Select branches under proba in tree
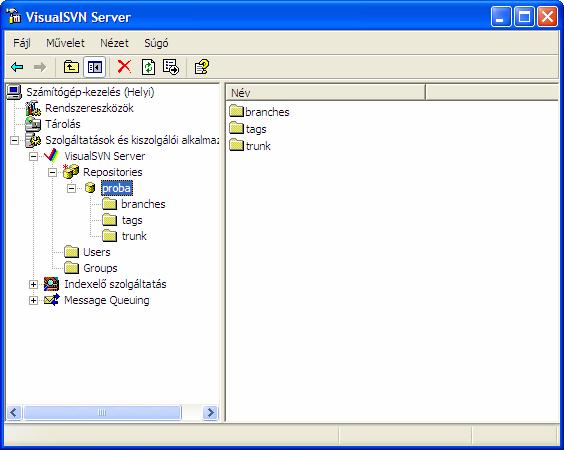564x450 pixels. click(x=143, y=204)
